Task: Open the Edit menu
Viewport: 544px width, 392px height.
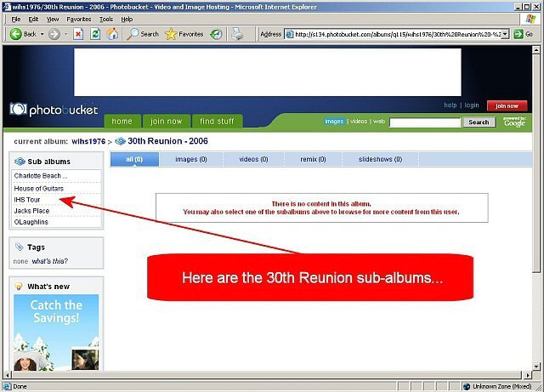Action: (x=33, y=19)
